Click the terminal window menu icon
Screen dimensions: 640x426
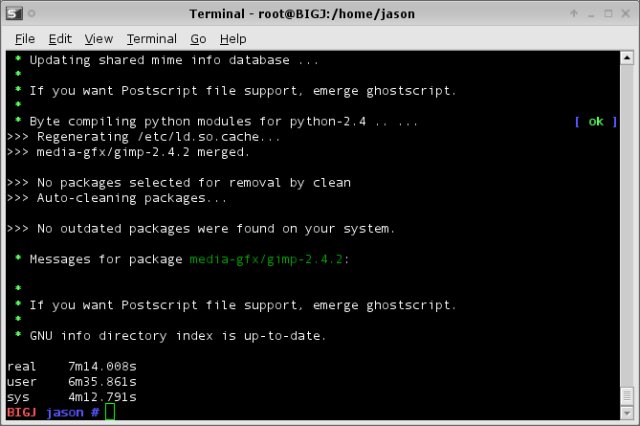click(x=14, y=13)
